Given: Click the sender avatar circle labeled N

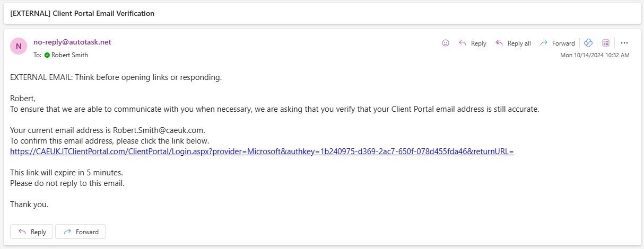Looking at the screenshot, I should 19,46.
